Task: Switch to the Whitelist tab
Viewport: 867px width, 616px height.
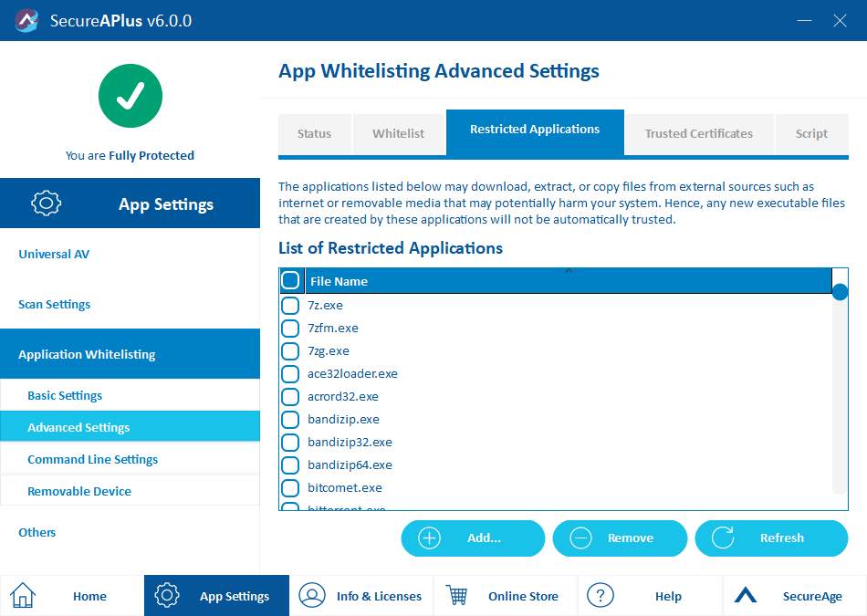Action: pyautogui.click(x=398, y=134)
